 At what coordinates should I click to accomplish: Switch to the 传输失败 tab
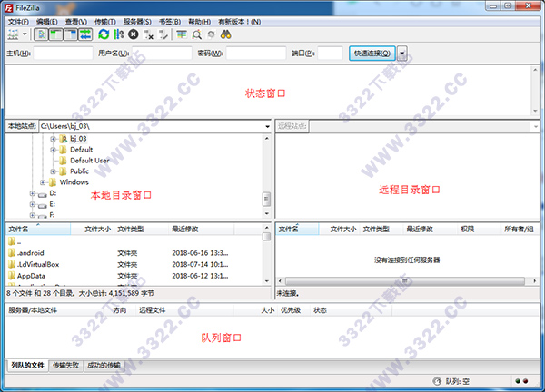click(65, 366)
